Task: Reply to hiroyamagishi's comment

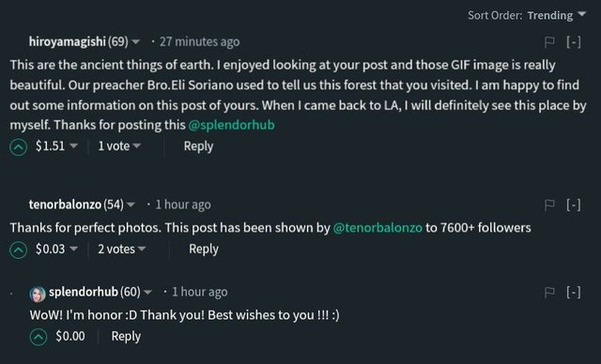Action: tap(198, 146)
